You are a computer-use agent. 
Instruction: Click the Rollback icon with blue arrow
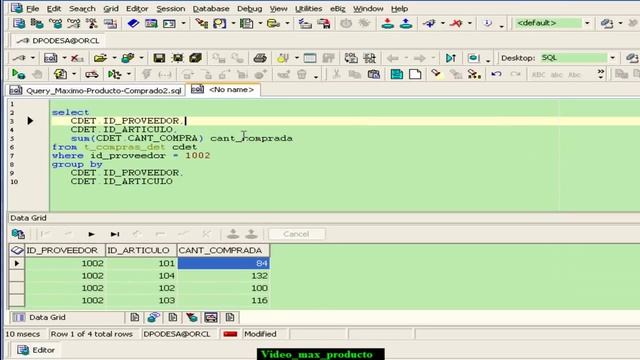pyautogui.click(x=406, y=23)
